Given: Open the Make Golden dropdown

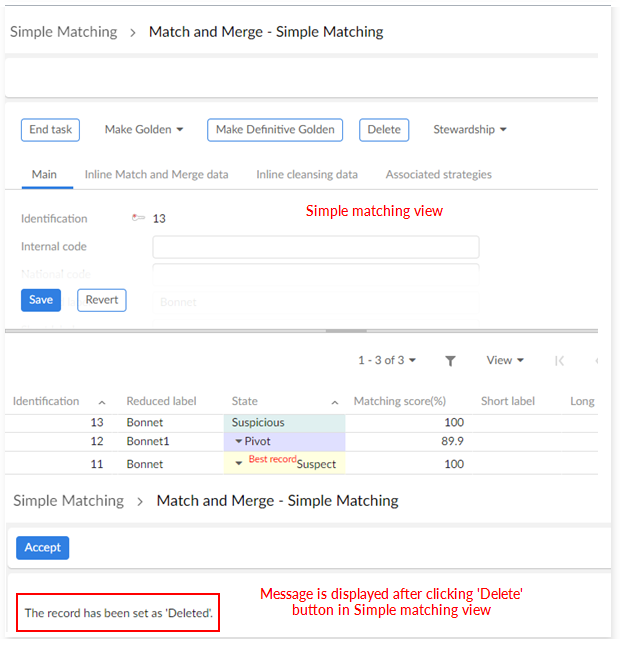Looking at the screenshot, I should point(144,130).
